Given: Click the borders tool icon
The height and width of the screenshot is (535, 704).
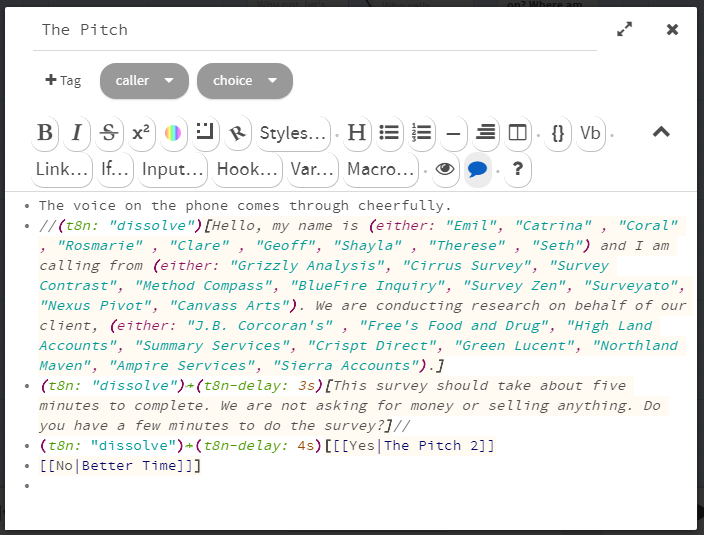Looking at the screenshot, I should (x=205, y=133).
